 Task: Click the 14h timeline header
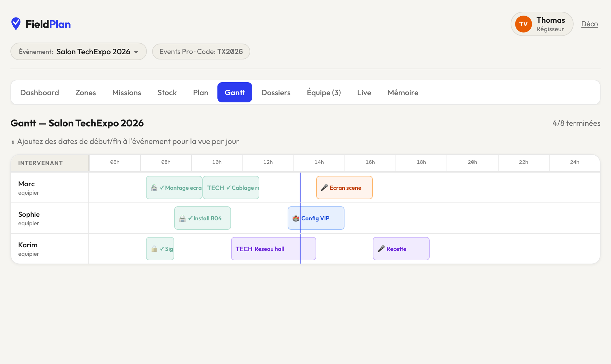(319, 162)
